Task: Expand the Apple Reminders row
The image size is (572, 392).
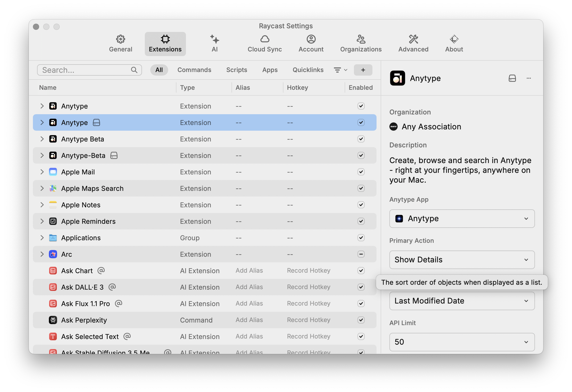Action: click(x=42, y=221)
